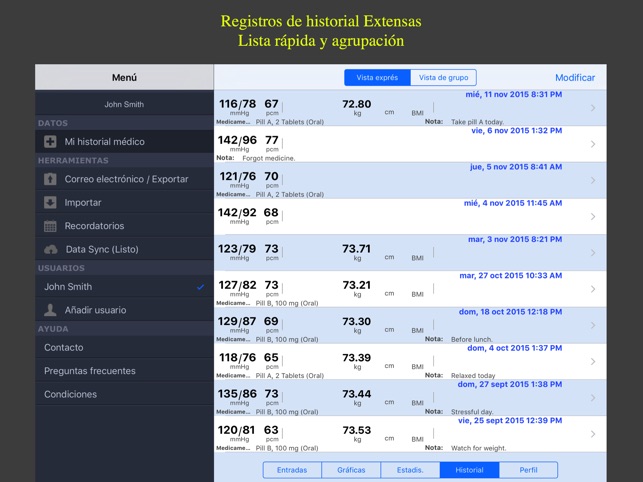Viewport: 643px width, 482px height.
Task: Select John Smith under Usuarios
Action: tap(124, 287)
